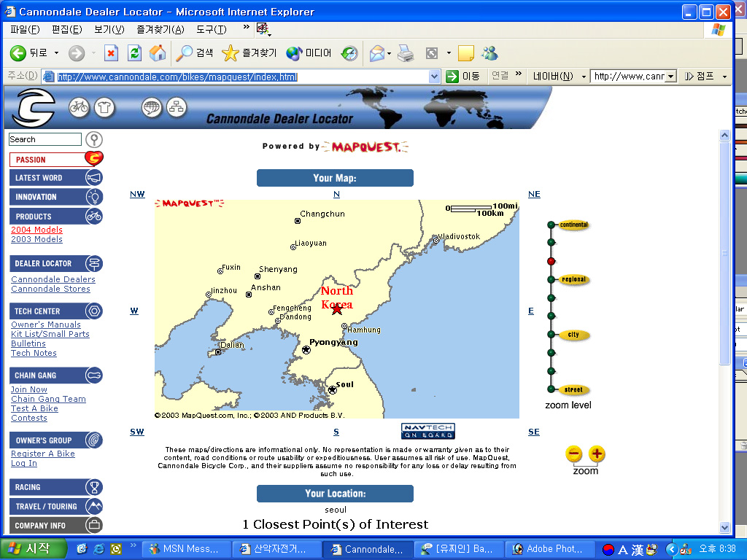Set zoom level to continental
Viewport: 747px width, 560px height.
click(x=573, y=225)
